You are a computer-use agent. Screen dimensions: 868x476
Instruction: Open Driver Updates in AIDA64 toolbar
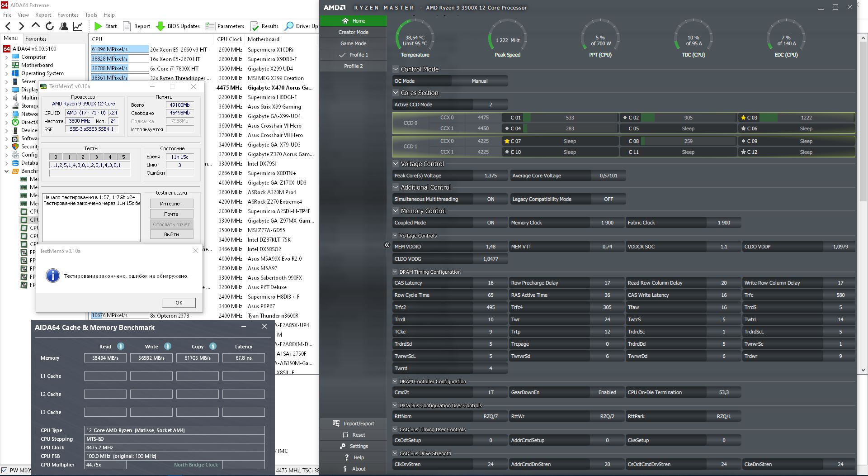pyautogui.click(x=302, y=26)
